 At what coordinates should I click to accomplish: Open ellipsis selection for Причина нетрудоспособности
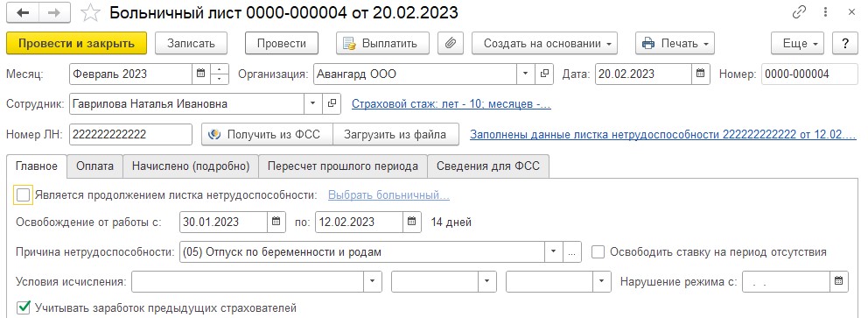[572, 252]
